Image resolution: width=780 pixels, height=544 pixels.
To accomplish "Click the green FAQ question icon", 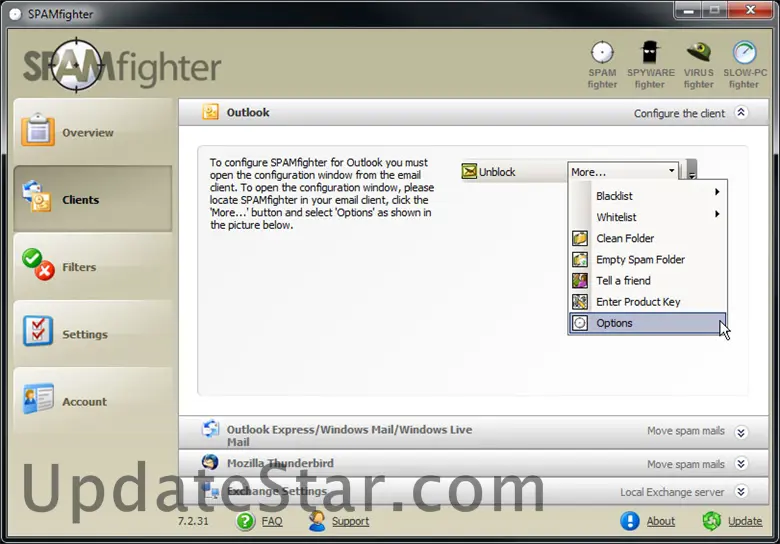I will 245,521.
